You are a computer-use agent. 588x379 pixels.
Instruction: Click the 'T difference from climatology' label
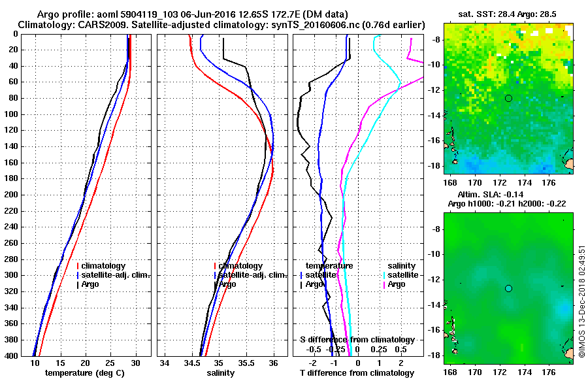357,373
